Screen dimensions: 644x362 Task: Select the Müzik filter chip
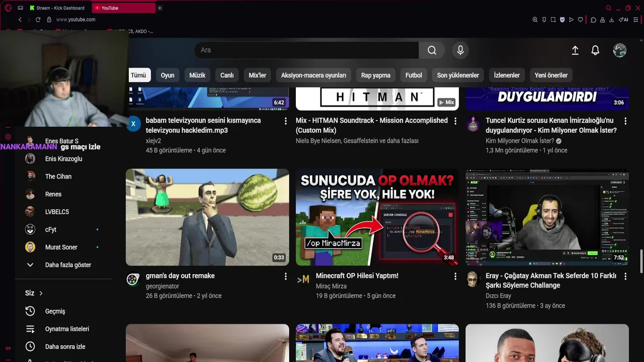point(197,75)
